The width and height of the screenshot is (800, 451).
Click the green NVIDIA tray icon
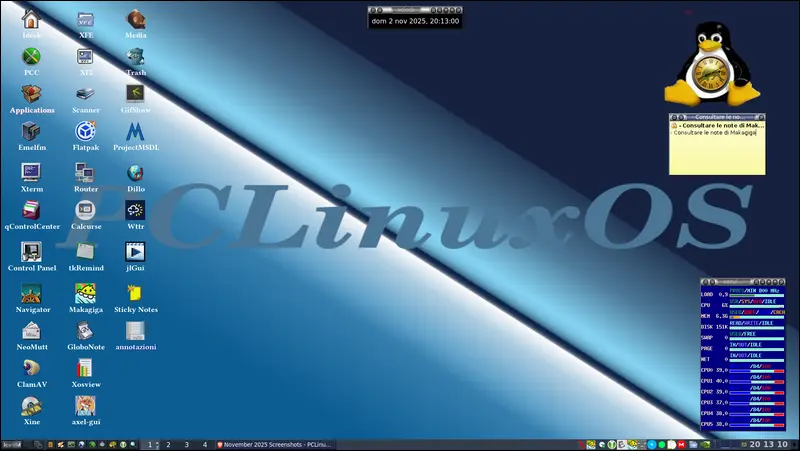click(705, 445)
